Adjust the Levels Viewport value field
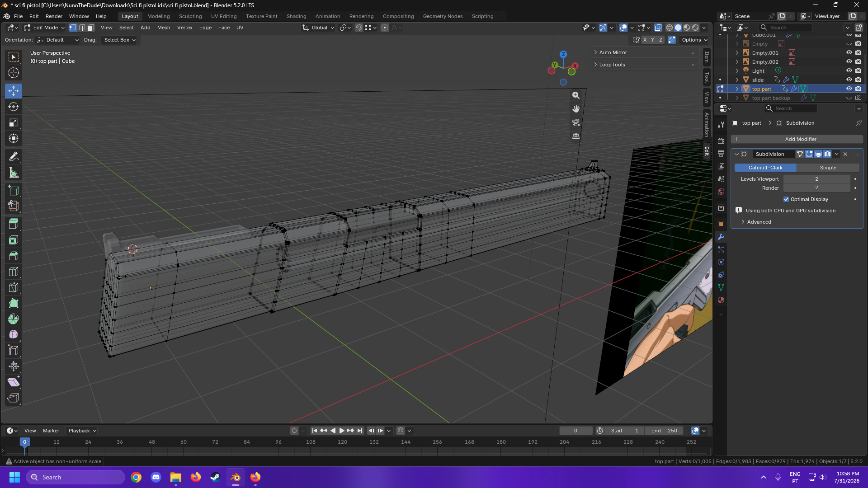The image size is (868, 488). click(x=816, y=179)
